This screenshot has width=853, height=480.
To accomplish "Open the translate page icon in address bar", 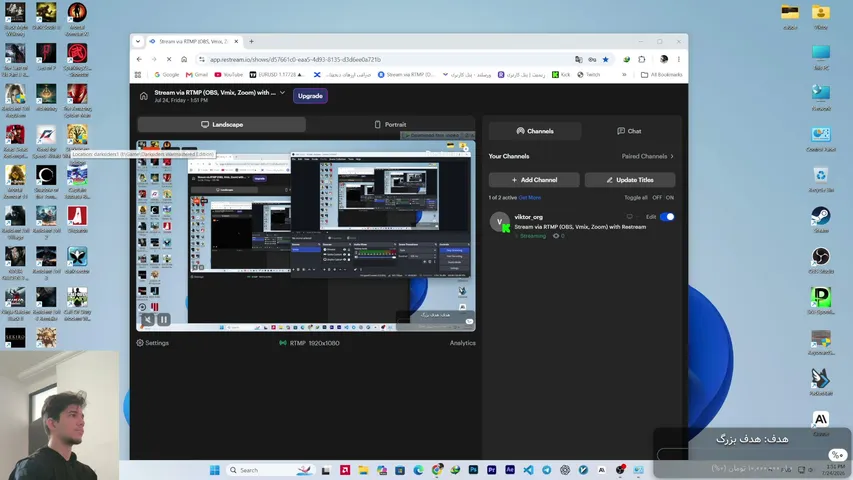I will point(578,59).
